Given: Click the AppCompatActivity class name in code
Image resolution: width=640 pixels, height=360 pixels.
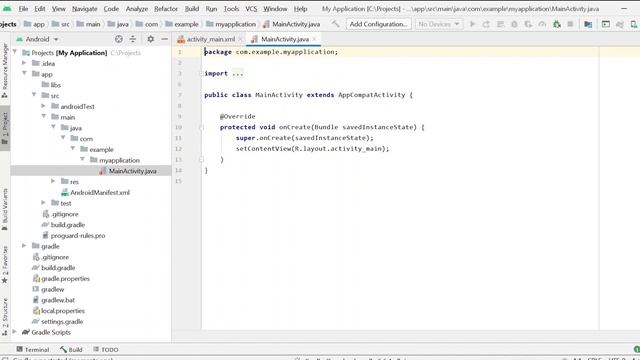Looking at the screenshot, I should tap(371, 95).
